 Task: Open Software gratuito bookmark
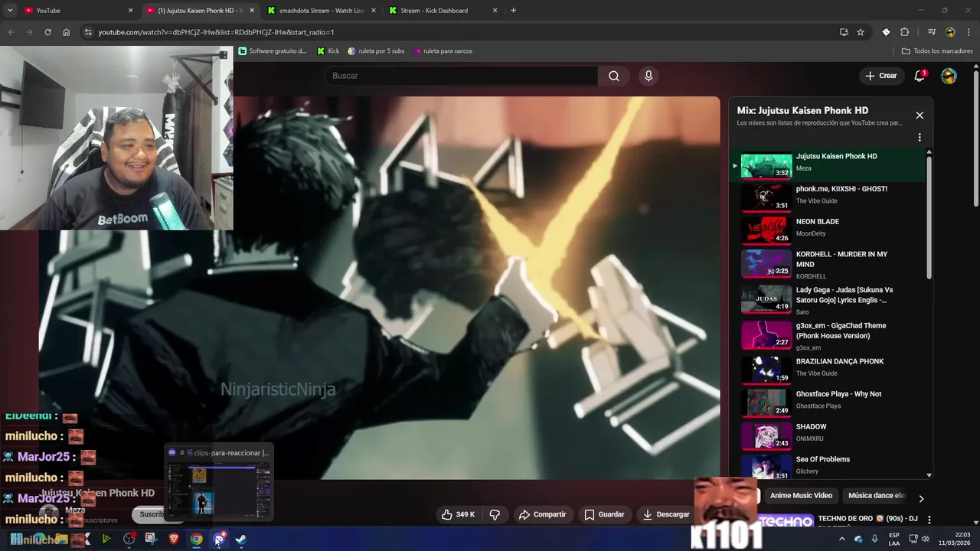[273, 51]
